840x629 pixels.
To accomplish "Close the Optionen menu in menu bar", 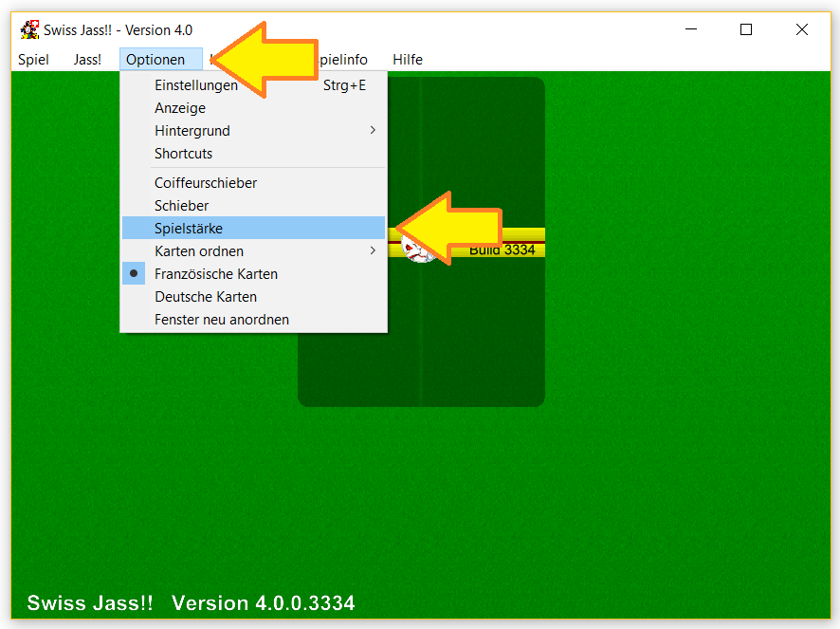I will (161, 60).
